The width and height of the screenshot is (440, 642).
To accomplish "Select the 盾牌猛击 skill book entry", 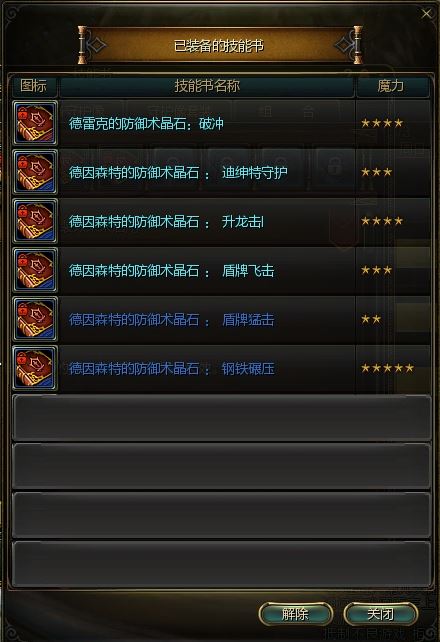I will (x=221, y=319).
